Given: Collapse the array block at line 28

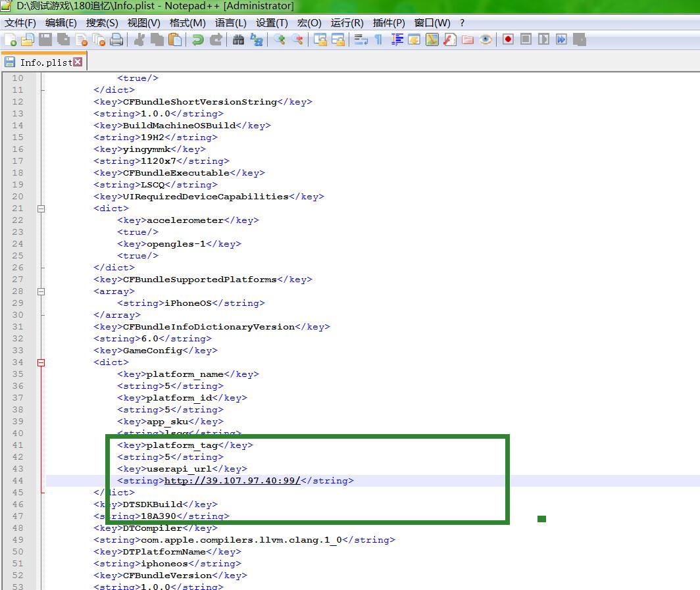Looking at the screenshot, I should tap(41, 291).
